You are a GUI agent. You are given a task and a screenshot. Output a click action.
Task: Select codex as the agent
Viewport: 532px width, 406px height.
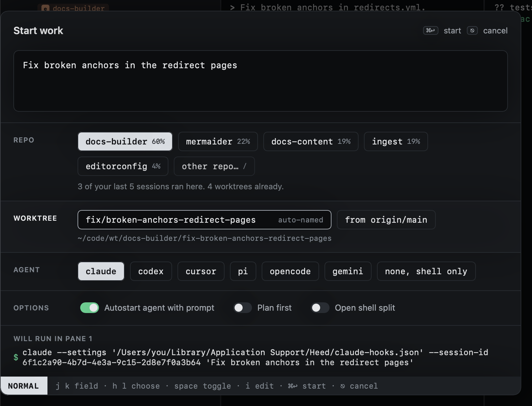click(x=151, y=271)
